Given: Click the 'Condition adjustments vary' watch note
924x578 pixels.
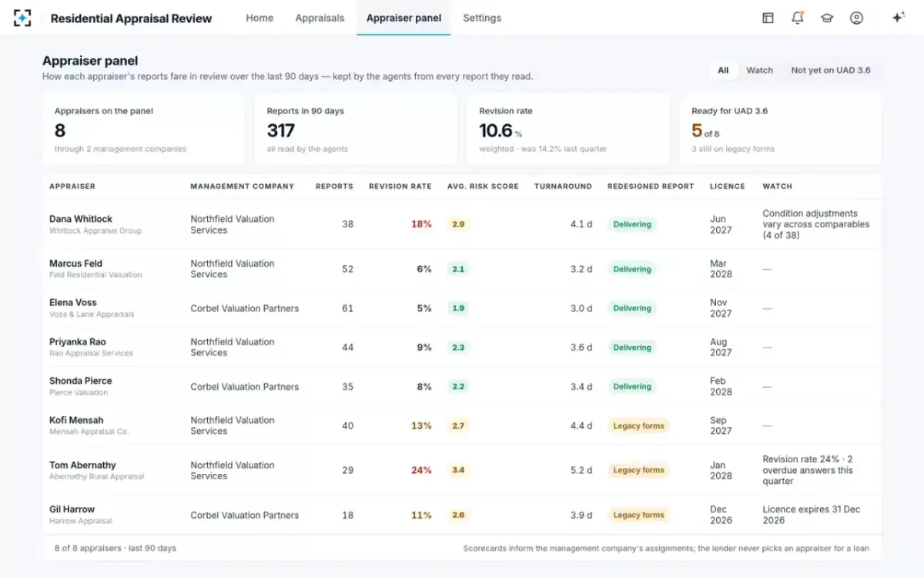Looking at the screenshot, I should (x=816, y=224).
